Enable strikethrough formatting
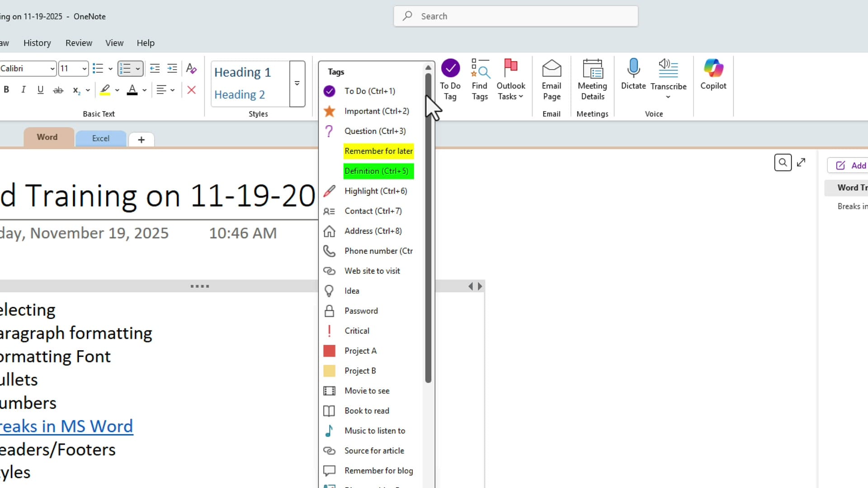Viewport: 868px width, 488px height. 58,89
